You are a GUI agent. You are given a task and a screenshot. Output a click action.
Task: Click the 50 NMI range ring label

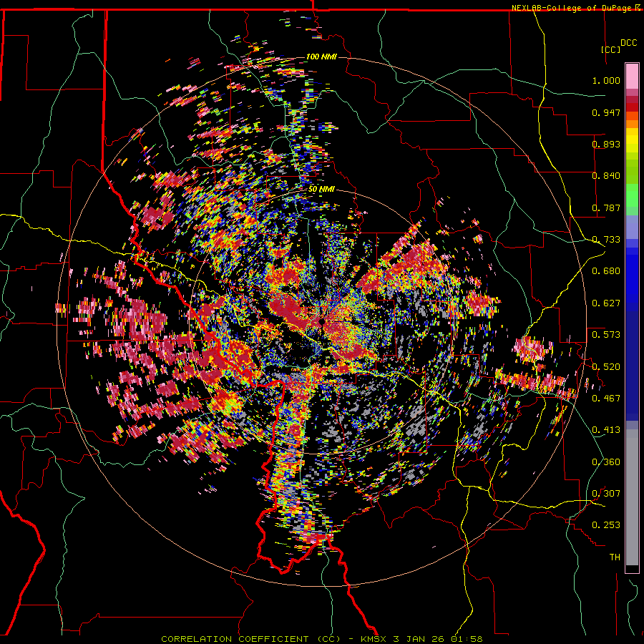click(x=321, y=190)
